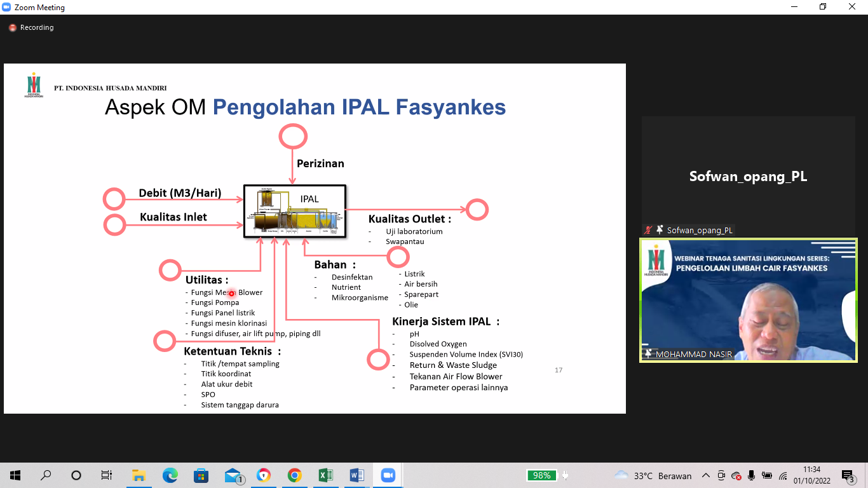Open Task View in taskbar
868x488 pixels.
pyautogui.click(x=107, y=475)
